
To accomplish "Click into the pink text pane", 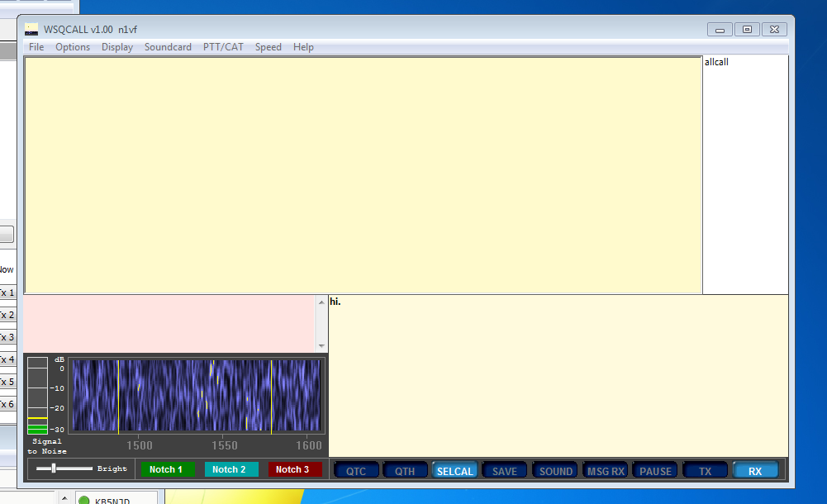I will click(170, 324).
